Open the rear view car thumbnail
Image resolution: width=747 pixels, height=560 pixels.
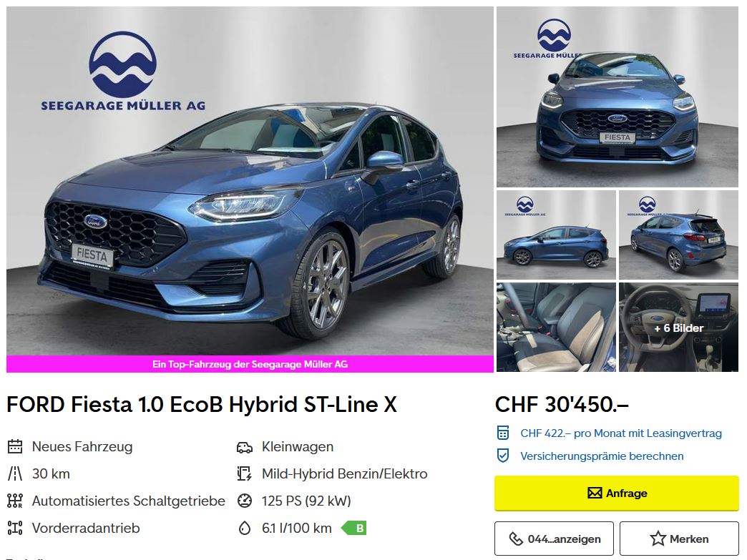679,235
